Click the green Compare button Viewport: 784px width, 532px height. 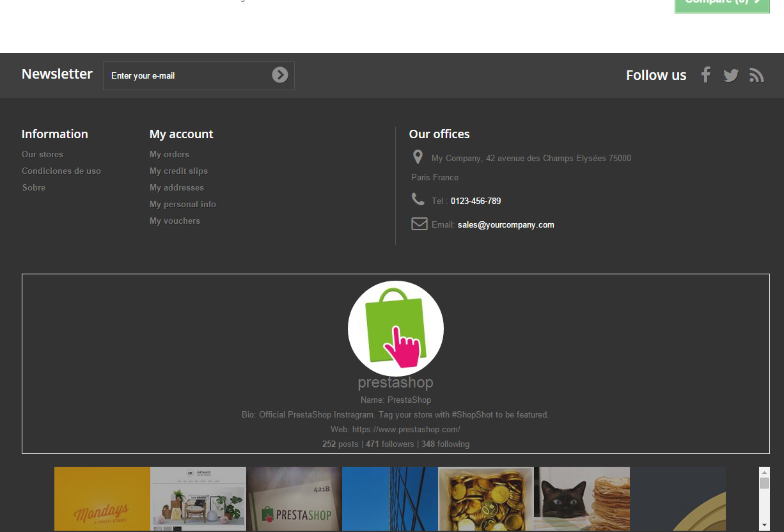tap(722, 6)
